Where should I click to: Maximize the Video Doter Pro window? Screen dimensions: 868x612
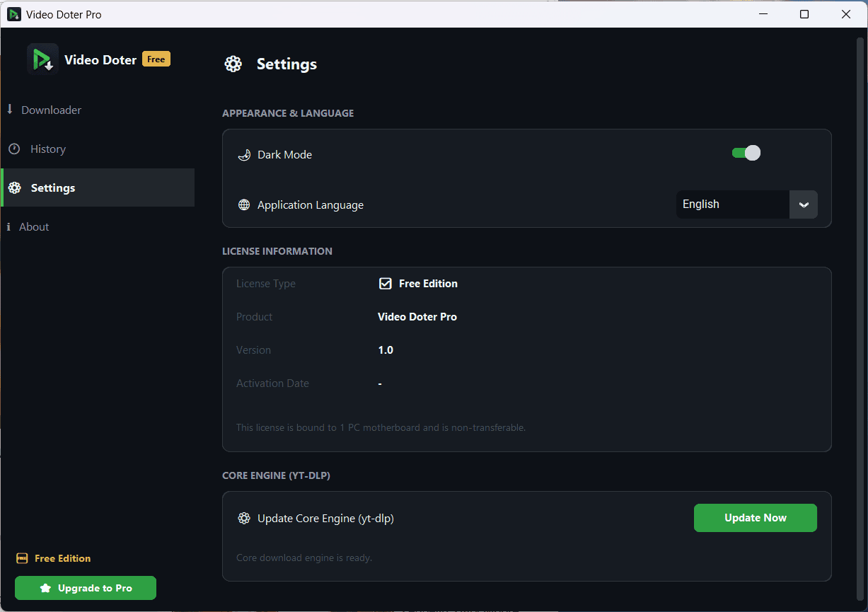[x=804, y=14]
